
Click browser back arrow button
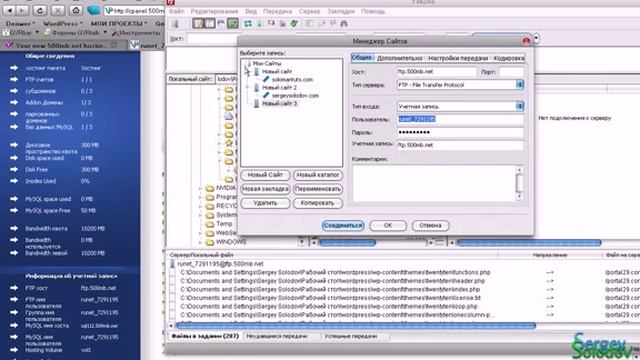click(x=10, y=10)
